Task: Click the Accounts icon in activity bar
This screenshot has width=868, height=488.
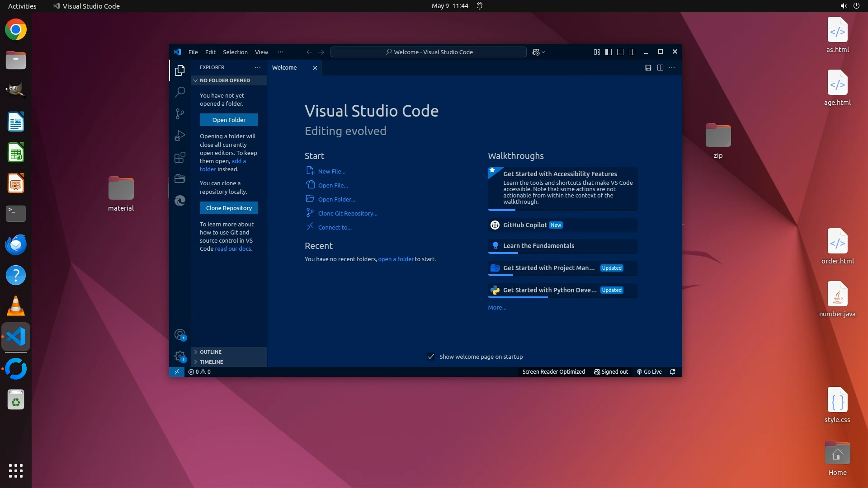Action: 180,334
